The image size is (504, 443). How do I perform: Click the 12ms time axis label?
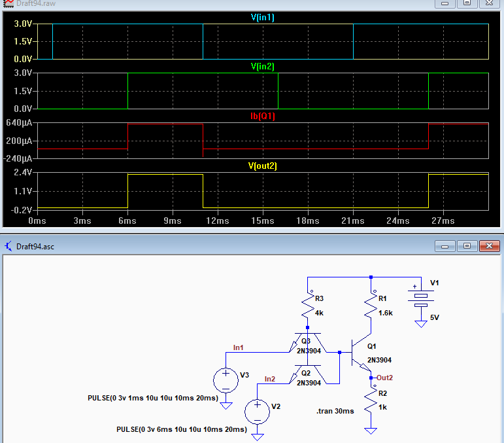click(x=218, y=221)
